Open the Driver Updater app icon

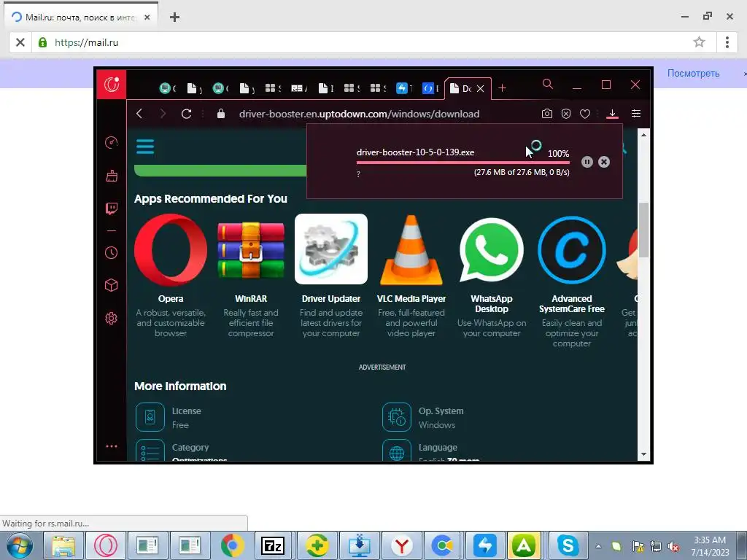coord(331,249)
